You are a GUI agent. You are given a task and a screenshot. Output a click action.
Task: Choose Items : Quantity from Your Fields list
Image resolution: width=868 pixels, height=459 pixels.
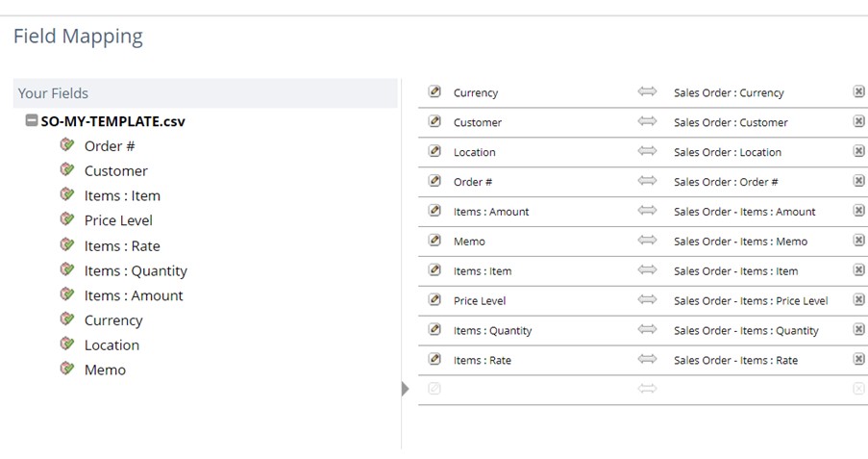pyautogui.click(x=136, y=270)
